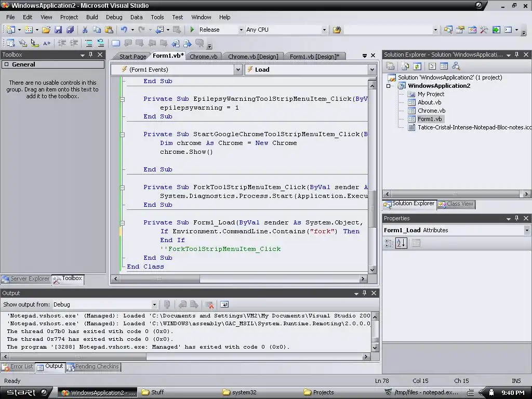Click the Save All icon
This screenshot has width=532, height=399.
tap(70, 30)
